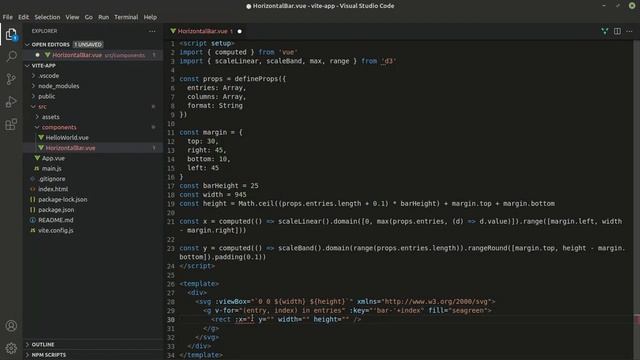Viewport: 640px width, 360px height.
Task: Open main.js from the file tree
Action: point(52,168)
